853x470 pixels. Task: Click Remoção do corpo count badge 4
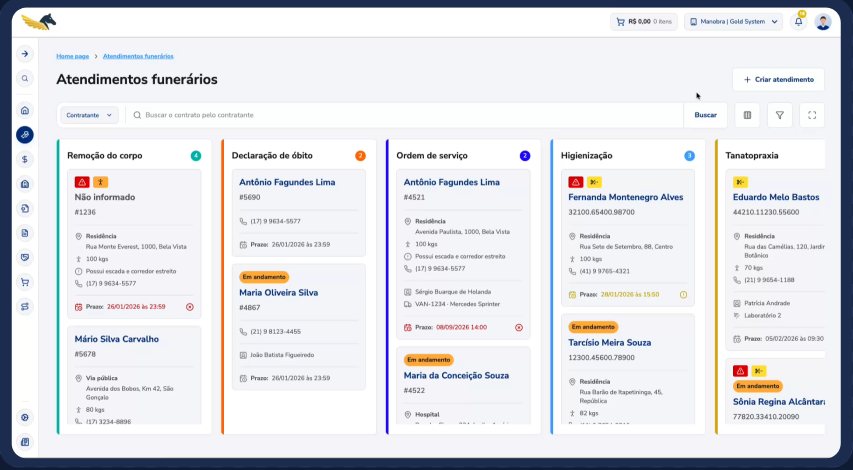pyautogui.click(x=196, y=156)
